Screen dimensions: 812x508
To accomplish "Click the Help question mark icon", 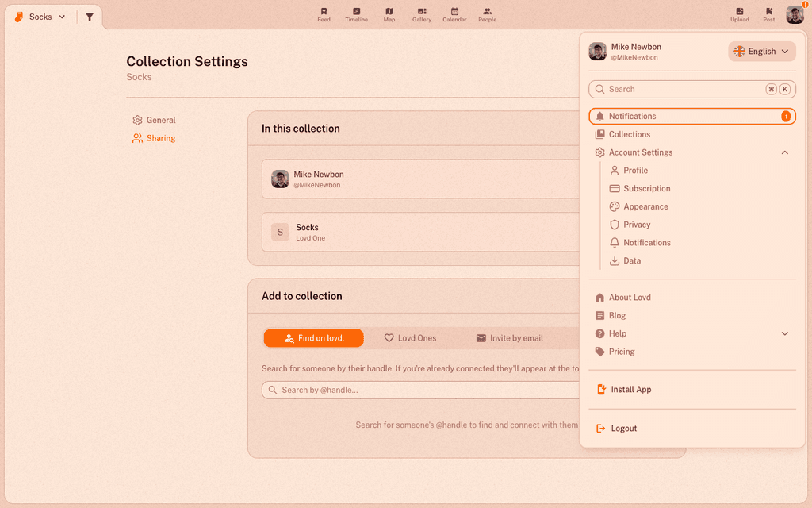I will (x=599, y=334).
